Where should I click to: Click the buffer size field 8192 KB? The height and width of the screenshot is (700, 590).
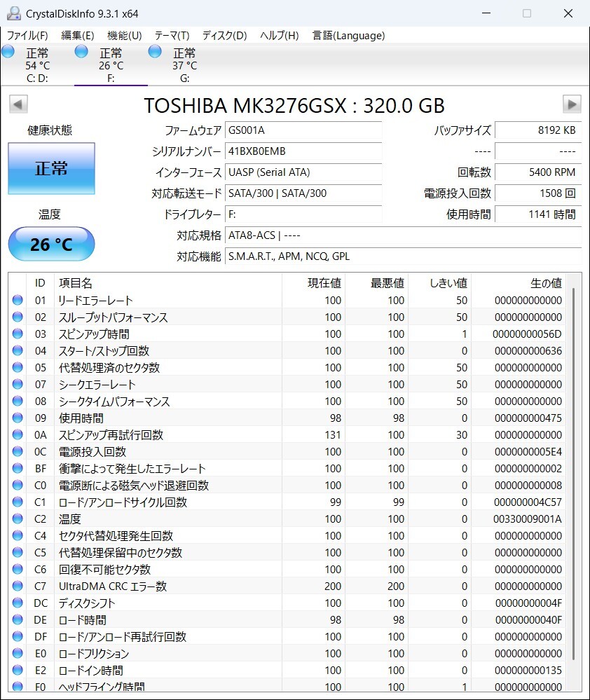[x=538, y=130]
